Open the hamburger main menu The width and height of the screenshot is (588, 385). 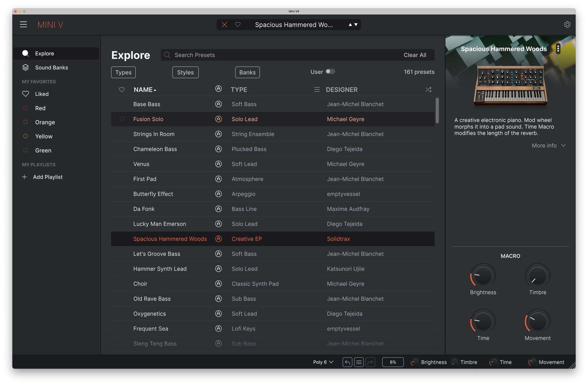pyautogui.click(x=24, y=24)
